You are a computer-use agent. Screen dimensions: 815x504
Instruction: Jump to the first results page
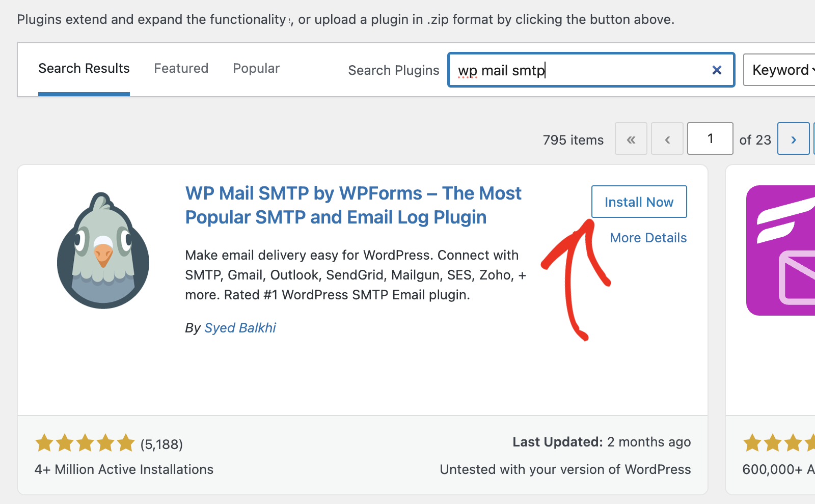[631, 138]
